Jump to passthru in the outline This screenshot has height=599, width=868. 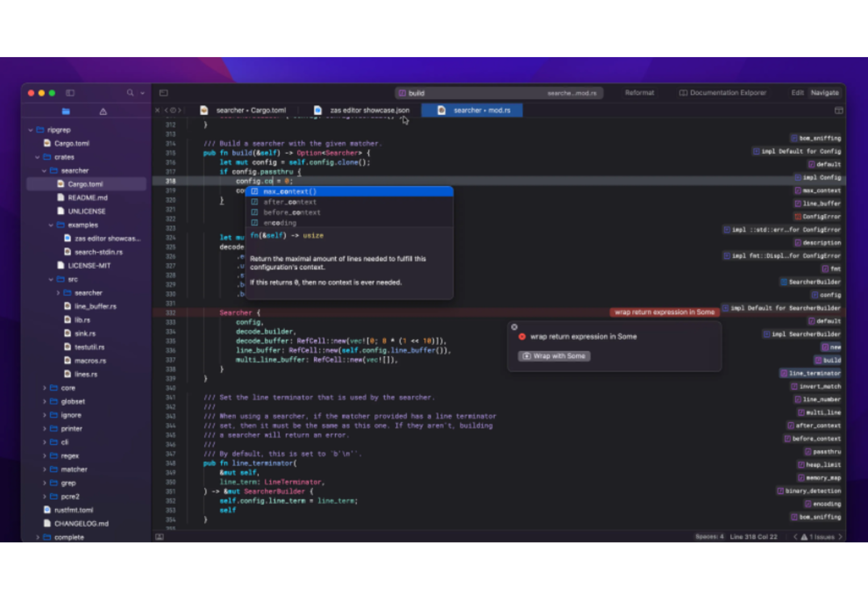click(x=823, y=452)
